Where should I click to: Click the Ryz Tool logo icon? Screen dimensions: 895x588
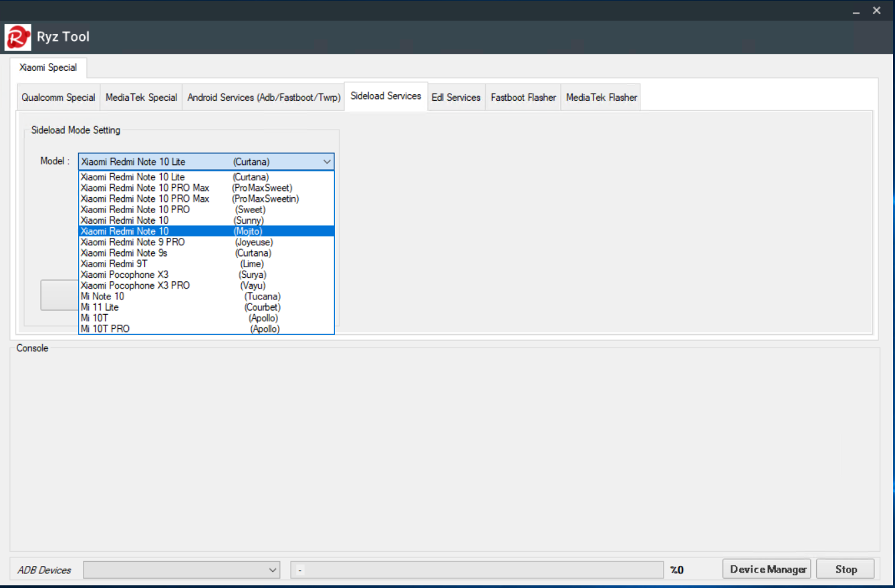pos(18,37)
